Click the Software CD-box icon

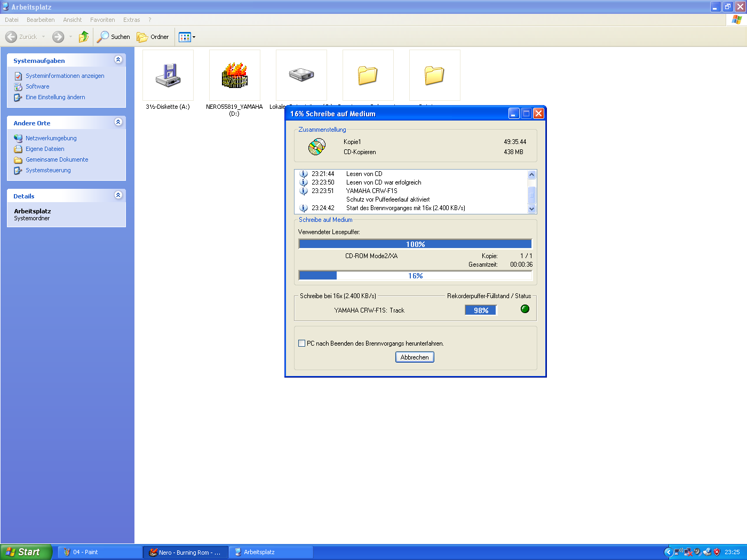point(18,86)
